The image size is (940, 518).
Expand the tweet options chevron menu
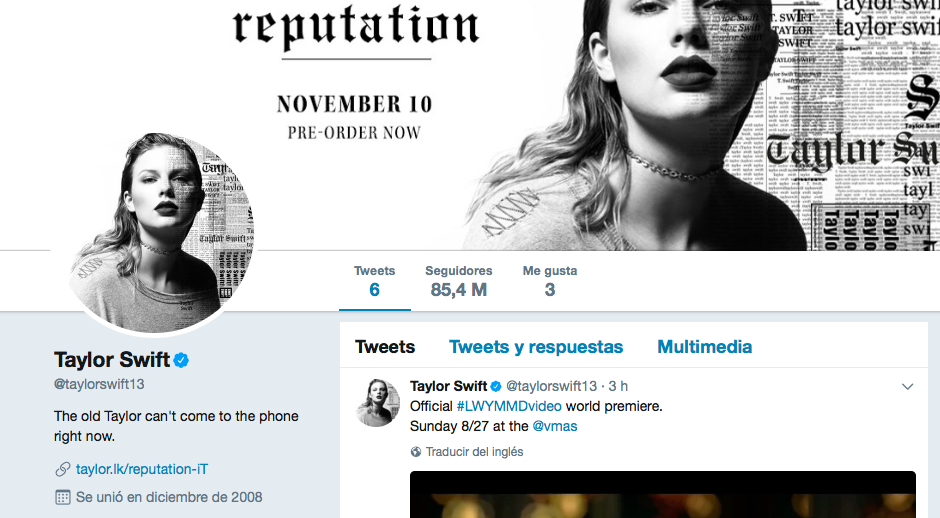pos(907,386)
